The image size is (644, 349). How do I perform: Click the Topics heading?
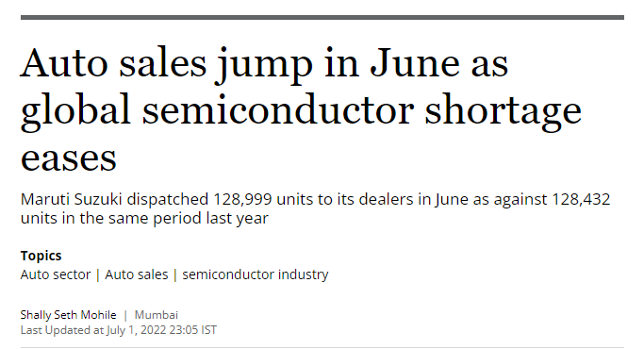(x=41, y=256)
